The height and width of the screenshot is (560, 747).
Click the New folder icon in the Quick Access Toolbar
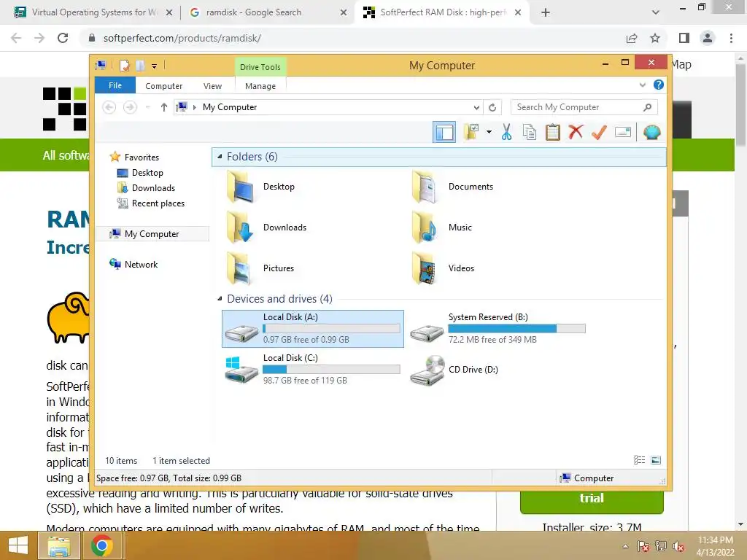140,65
